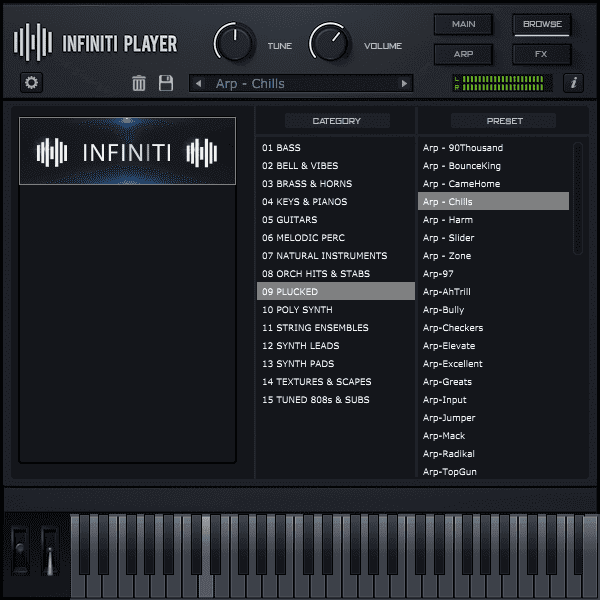Select category 03 BRASS & HORNS
The image size is (600, 600).
click(x=336, y=184)
